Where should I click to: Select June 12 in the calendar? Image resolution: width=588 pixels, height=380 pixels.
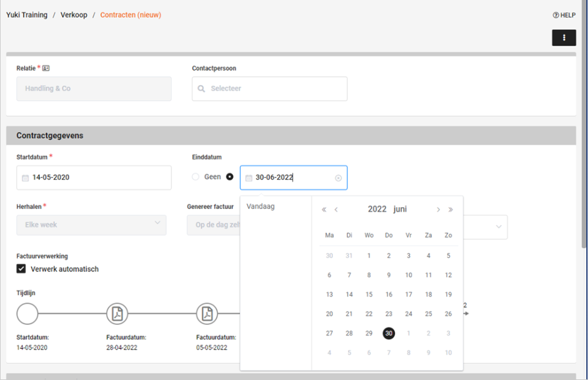pyautogui.click(x=448, y=275)
